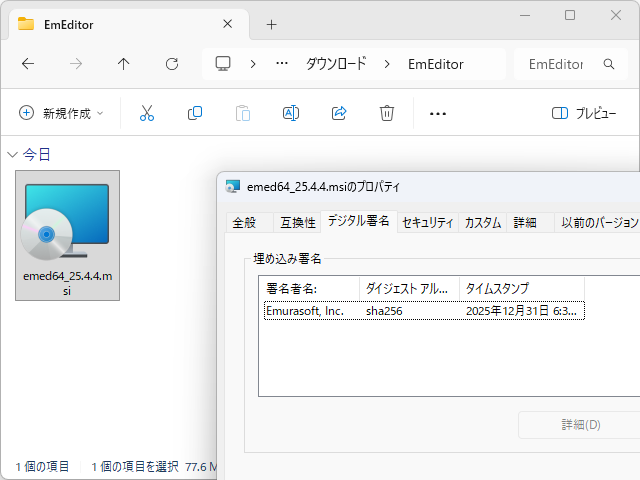The width and height of the screenshot is (640, 480).
Task: Click the sha256 digest cell
Action: pyautogui.click(x=384, y=311)
